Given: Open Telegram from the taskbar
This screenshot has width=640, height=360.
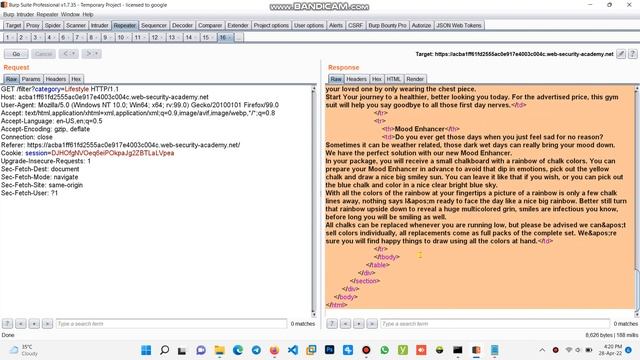Looking at the screenshot, I should (256, 350).
